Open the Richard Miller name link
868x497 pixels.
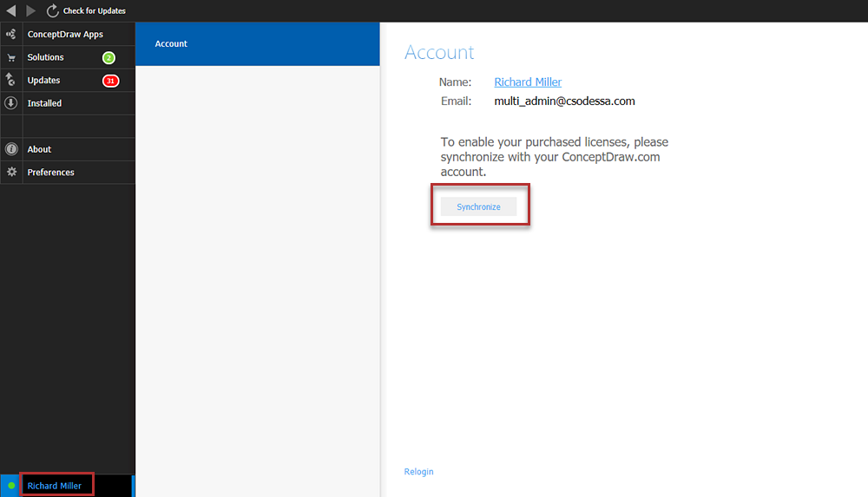pyautogui.click(x=528, y=82)
